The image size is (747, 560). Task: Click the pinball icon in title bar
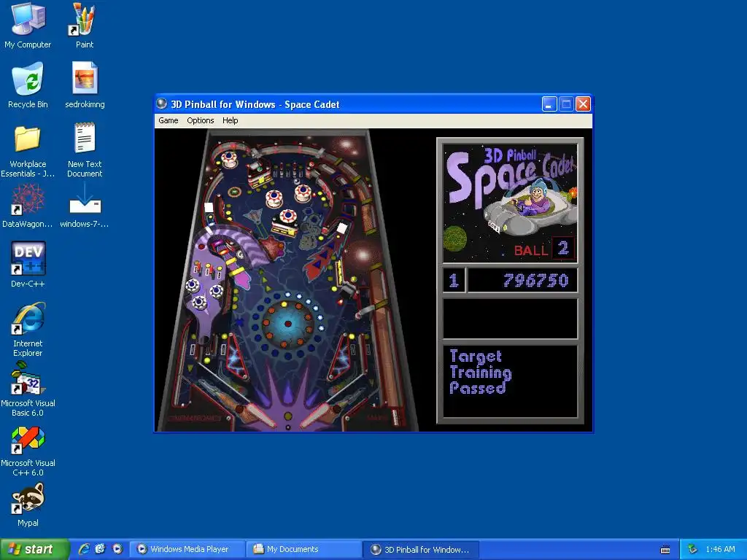pyautogui.click(x=161, y=104)
